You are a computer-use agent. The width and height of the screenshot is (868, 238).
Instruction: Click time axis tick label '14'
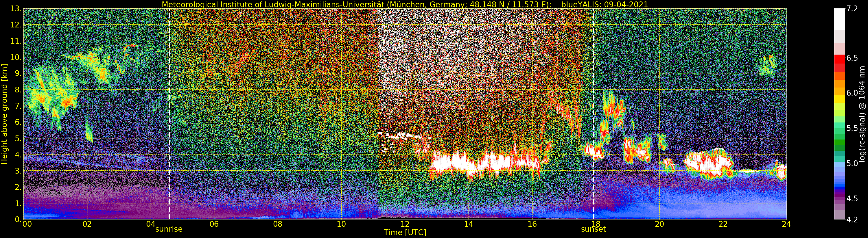468,224
